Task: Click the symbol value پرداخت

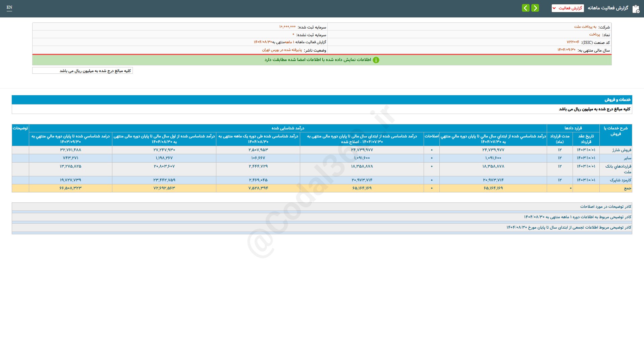Action: click(x=594, y=35)
